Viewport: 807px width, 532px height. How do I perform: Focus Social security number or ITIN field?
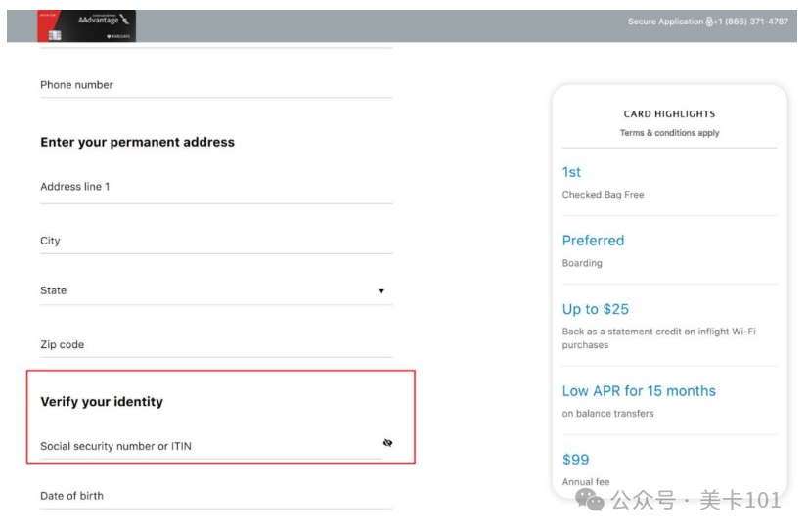click(211, 446)
